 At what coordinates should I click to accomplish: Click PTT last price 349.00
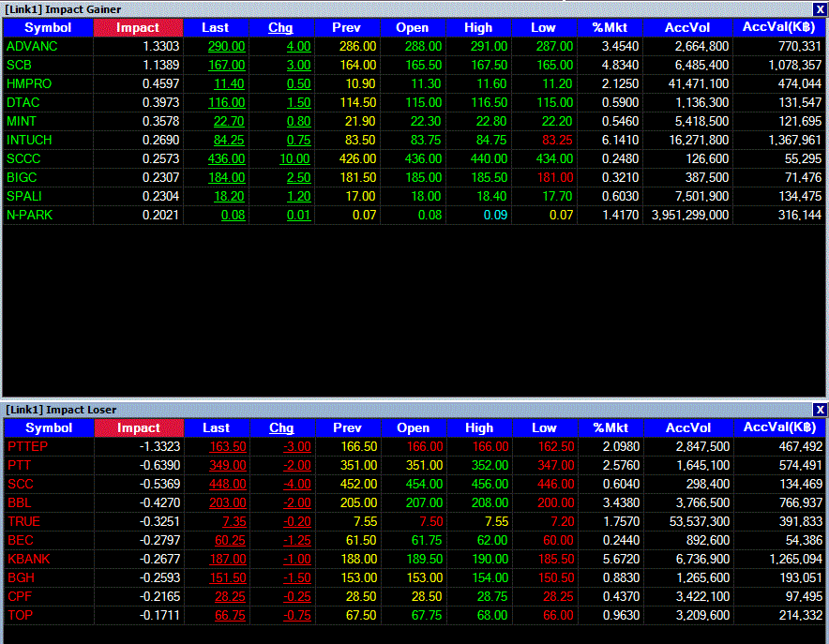(228, 466)
